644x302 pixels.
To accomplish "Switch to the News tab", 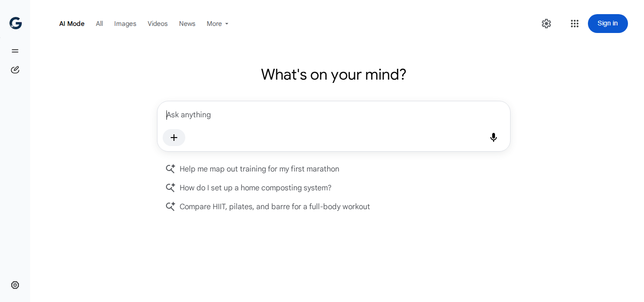I will click(x=187, y=24).
